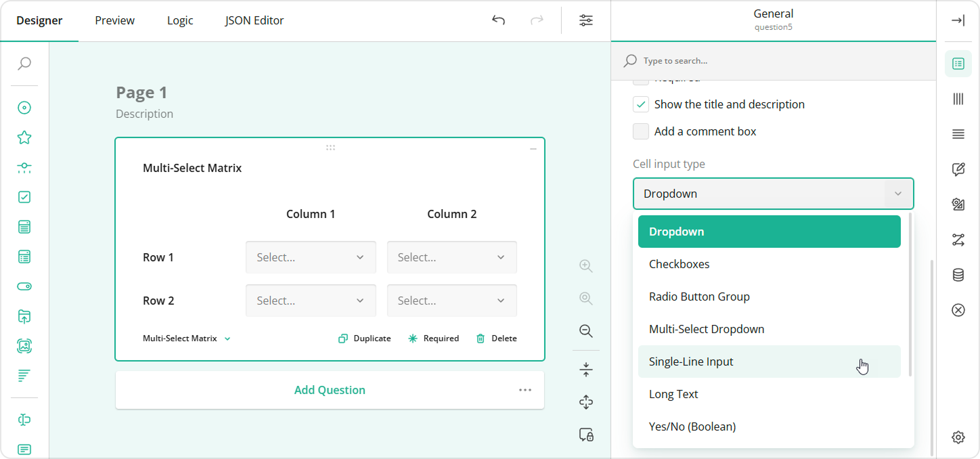Open the JSON Editor tab
The image size is (980, 459).
pos(254,20)
